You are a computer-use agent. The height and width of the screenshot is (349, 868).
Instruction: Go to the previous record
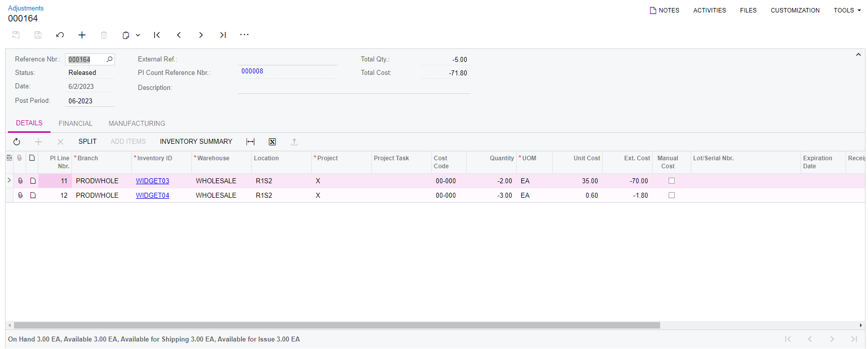click(x=179, y=35)
